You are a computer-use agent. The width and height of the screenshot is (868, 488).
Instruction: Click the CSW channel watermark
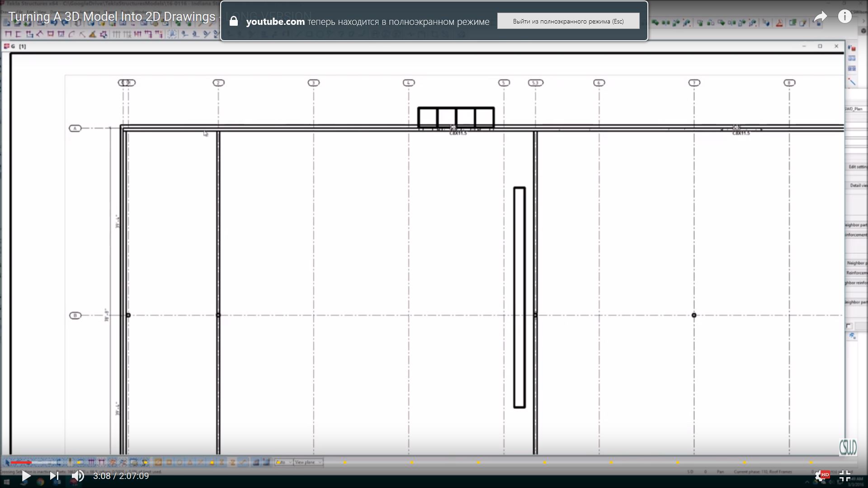coord(848,447)
